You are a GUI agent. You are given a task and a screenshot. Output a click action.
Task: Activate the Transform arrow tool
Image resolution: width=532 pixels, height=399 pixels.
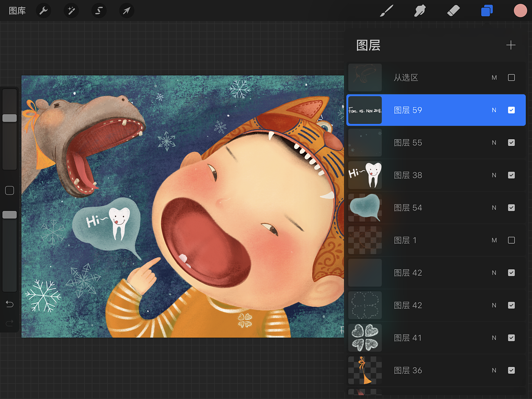[126, 10]
